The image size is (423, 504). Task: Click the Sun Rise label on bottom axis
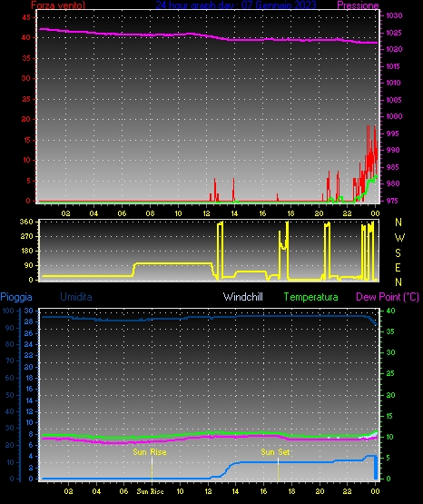[x=151, y=491]
